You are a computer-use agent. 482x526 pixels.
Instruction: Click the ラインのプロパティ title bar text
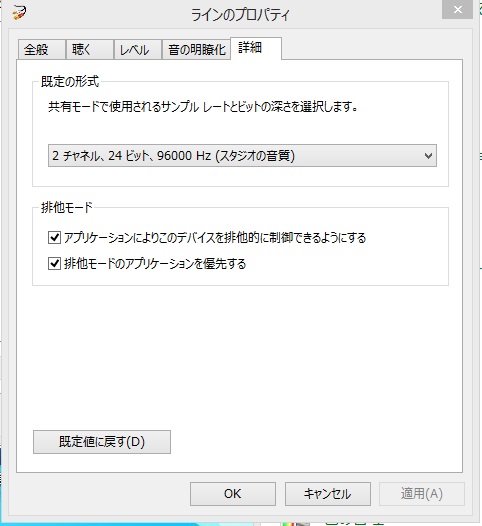tap(239, 15)
